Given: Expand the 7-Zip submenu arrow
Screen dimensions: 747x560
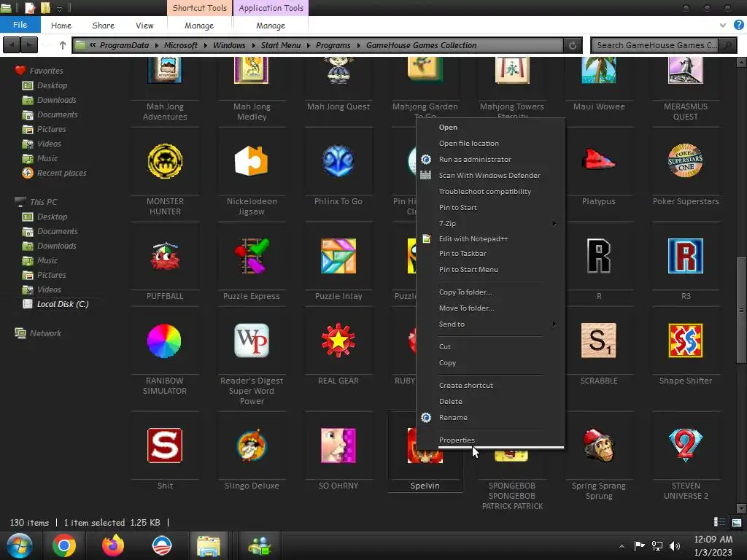Looking at the screenshot, I should click(554, 223).
